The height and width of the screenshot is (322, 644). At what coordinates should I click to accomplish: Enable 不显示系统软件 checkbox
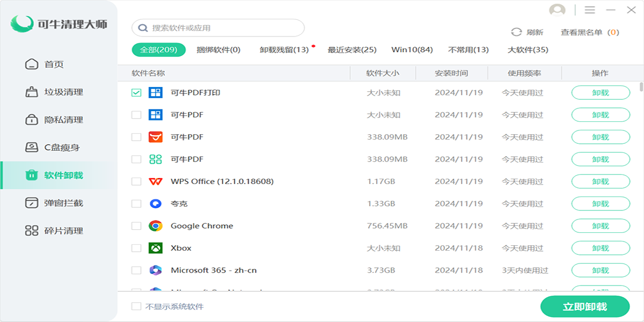(136, 306)
